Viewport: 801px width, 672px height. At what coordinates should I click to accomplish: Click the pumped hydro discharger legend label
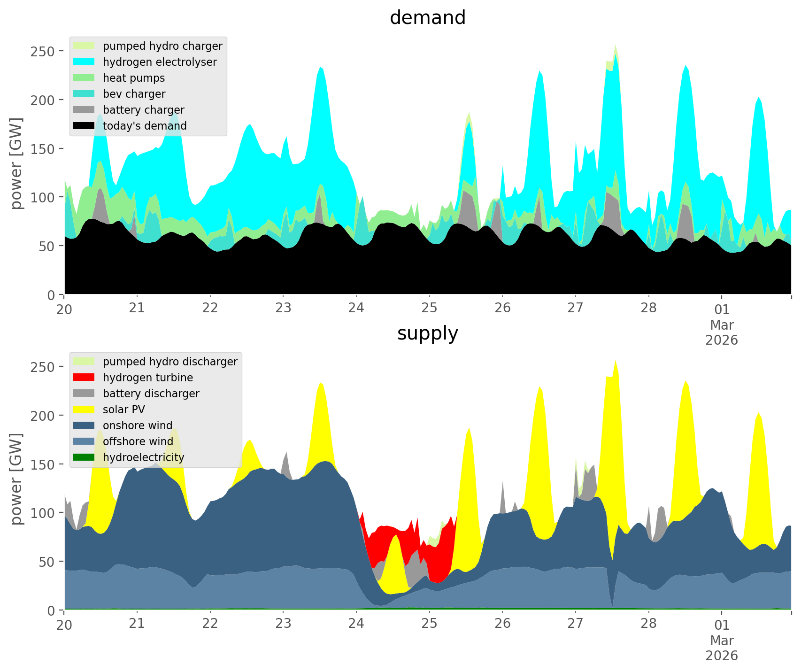pos(170,362)
